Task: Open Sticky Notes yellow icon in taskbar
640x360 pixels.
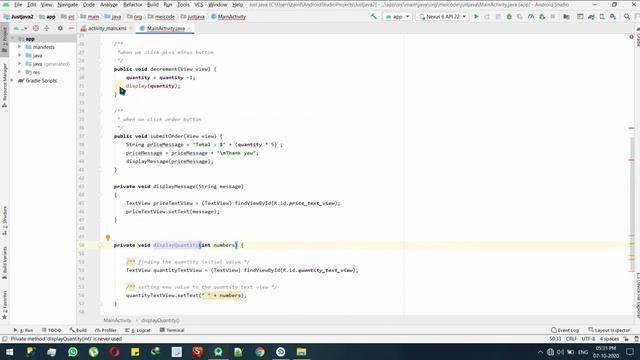Action: [135, 351]
